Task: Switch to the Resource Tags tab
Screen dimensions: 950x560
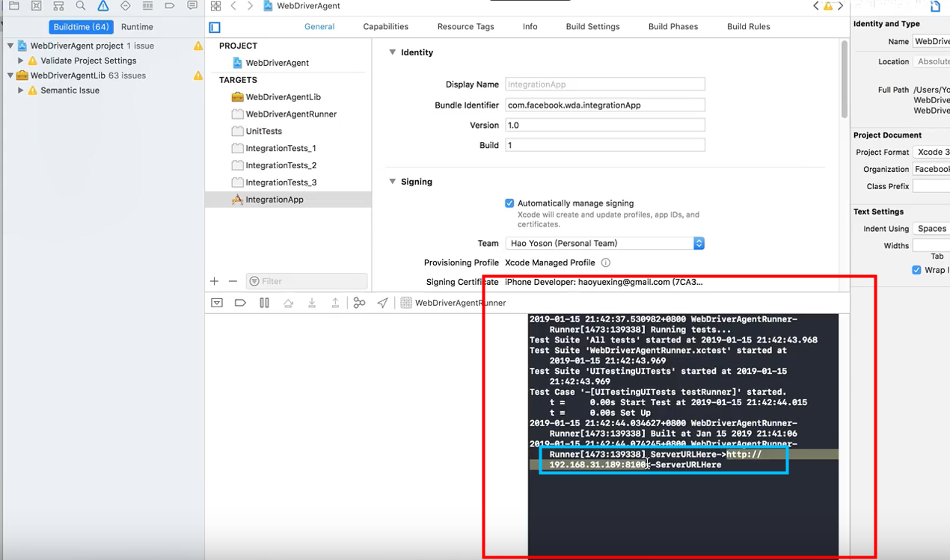Action: point(466,27)
